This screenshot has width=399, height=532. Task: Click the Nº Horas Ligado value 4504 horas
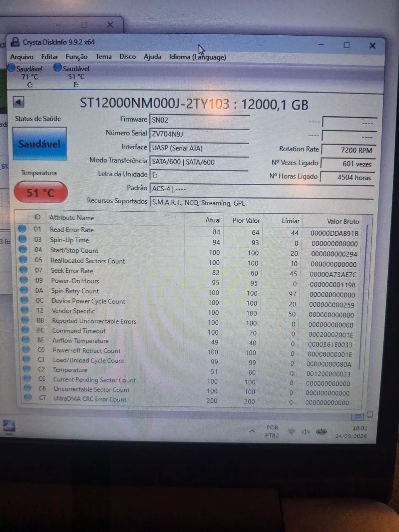tap(347, 177)
